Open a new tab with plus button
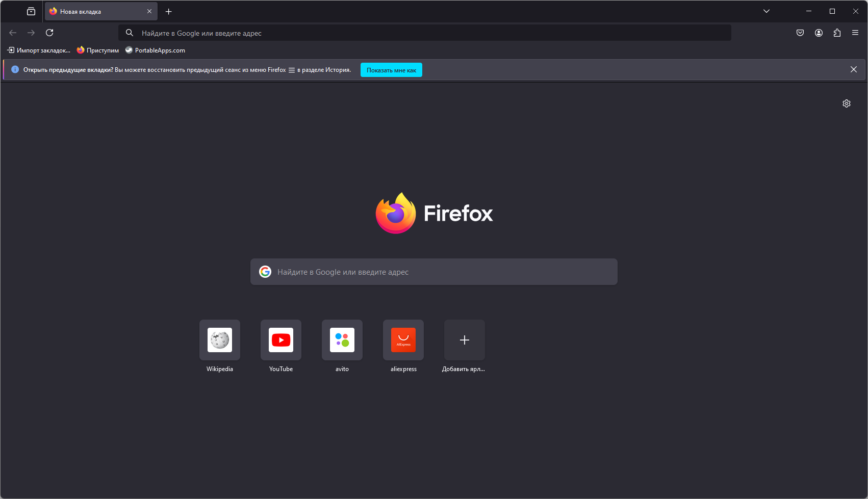868x499 pixels. [169, 11]
